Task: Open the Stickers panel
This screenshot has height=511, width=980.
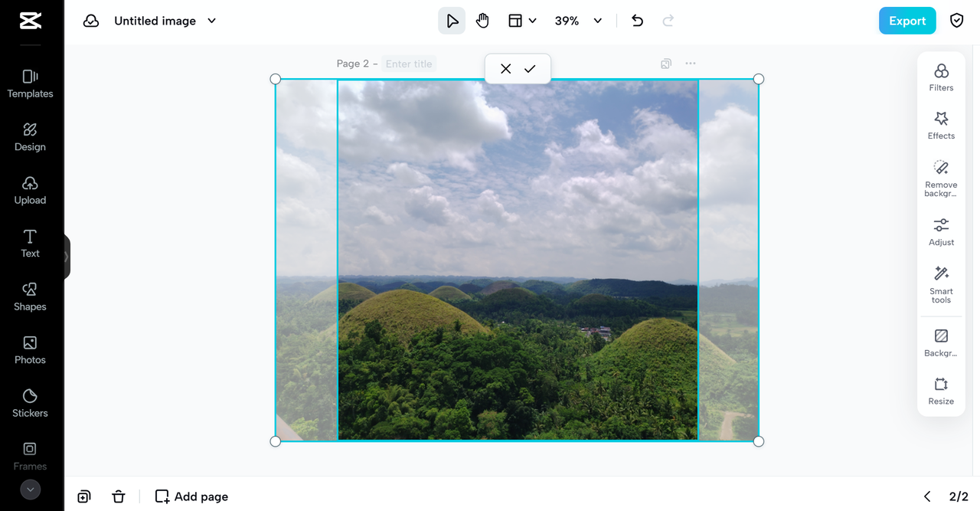Action: coord(31,403)
